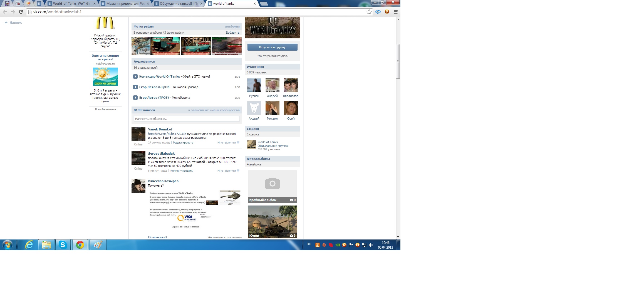This screenshot has width=644, height=302.
Task: Open the RU language indicator in the taskbar
Action: pyautogui.click(x=309, y=244)
